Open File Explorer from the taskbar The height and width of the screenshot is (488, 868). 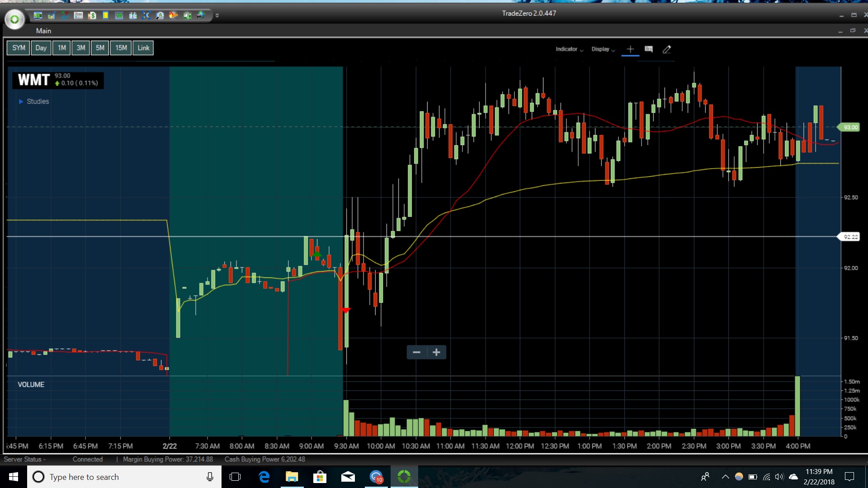[292, 477]
